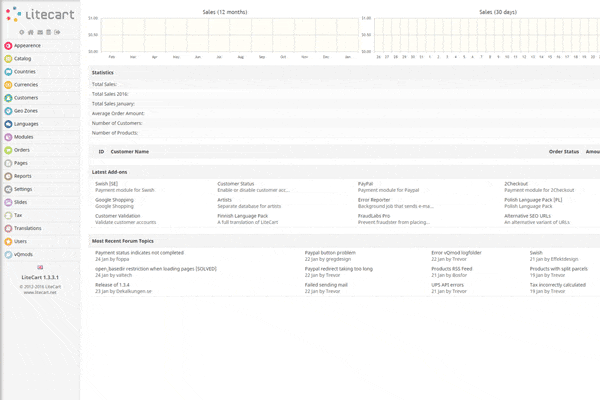Click the 'LiteCart 1.3.3.1' version text
The width and height of the screenshot is (600, 400).
click(x=40, y=277)
